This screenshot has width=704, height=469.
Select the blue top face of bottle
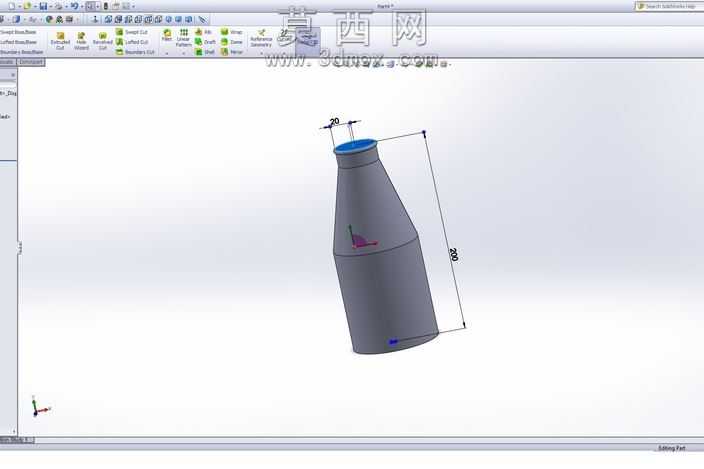pos(355,145)
